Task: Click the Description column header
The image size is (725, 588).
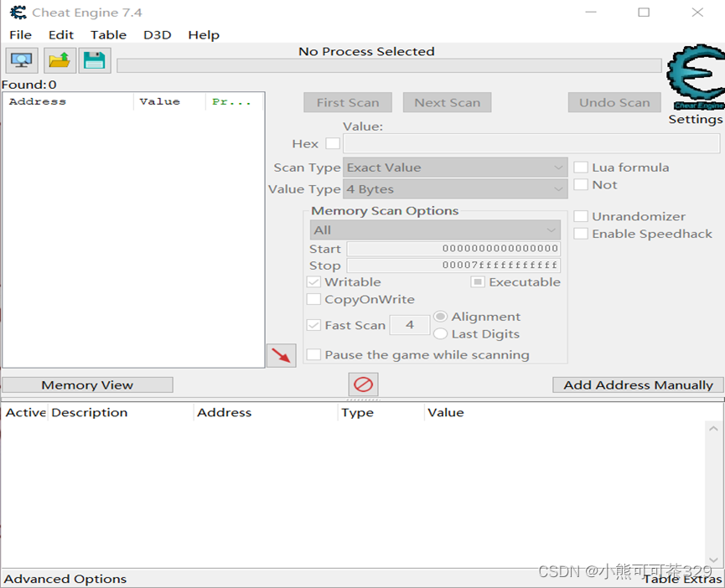Action: click(x=121, y=412)
